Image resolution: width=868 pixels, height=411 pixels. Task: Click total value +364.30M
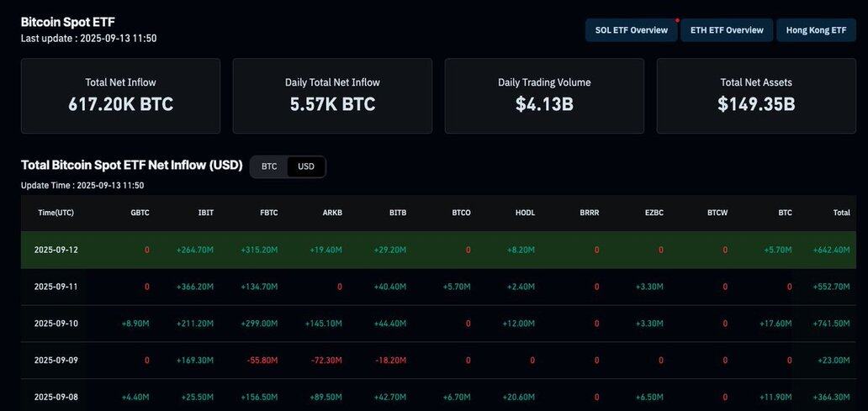point(831,398)
